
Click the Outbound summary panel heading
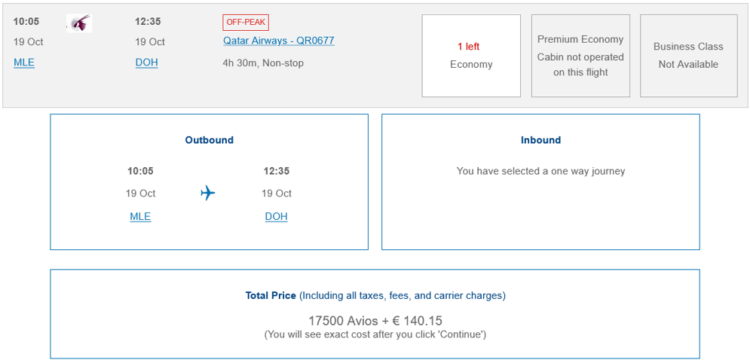[x=210, y=140]
